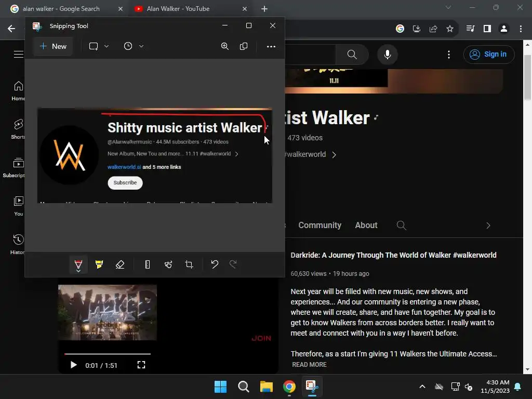The width and height of the screenshot is (532, 399).
Task: Go to YouTube Home in sidebar
Action: (x=18, y=91)
